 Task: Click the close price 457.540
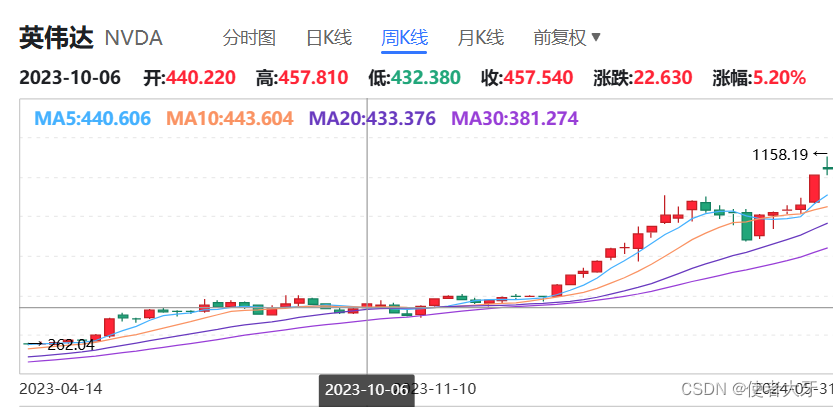(538, 78)
